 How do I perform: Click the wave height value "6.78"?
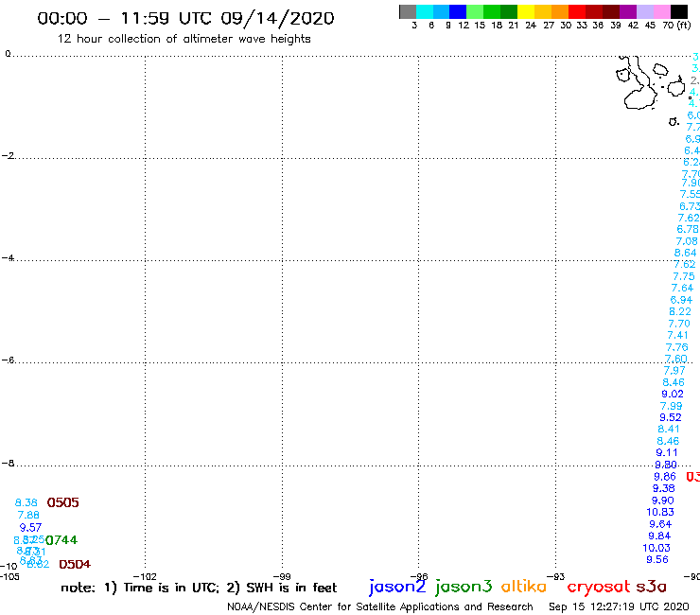point(688,229)
